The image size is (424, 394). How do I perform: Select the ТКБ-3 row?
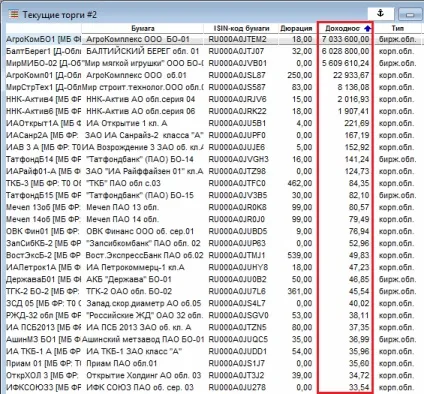click(x=213, y=183)
